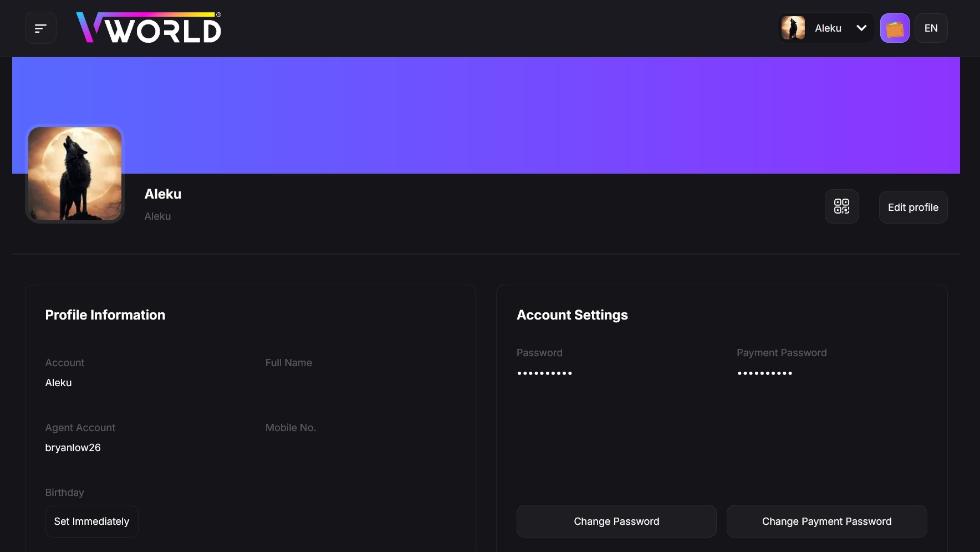Click the Change Payment Password button
Image resolution: width=980 pixels, height=552 pixels.
pyautogui.click(x=827, y=521)
